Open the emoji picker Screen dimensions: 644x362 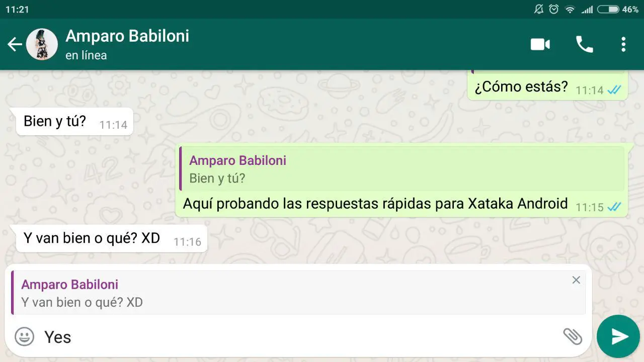point(24,336)
